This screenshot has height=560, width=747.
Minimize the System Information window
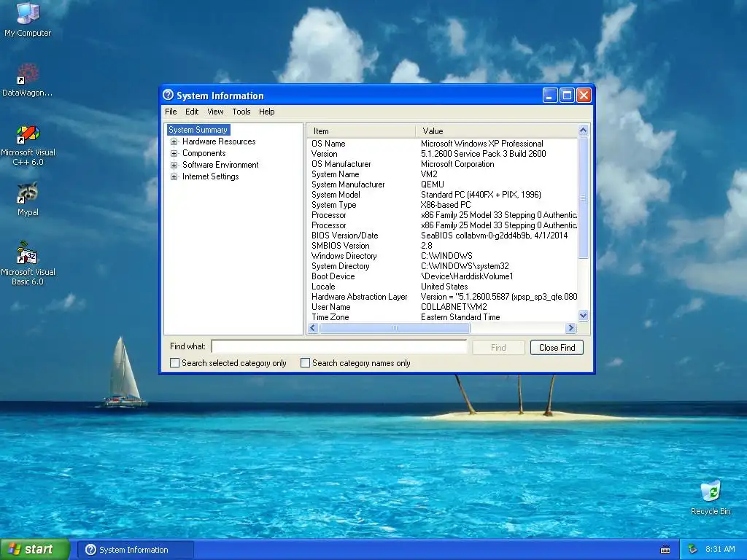click(x=550, y=96)
